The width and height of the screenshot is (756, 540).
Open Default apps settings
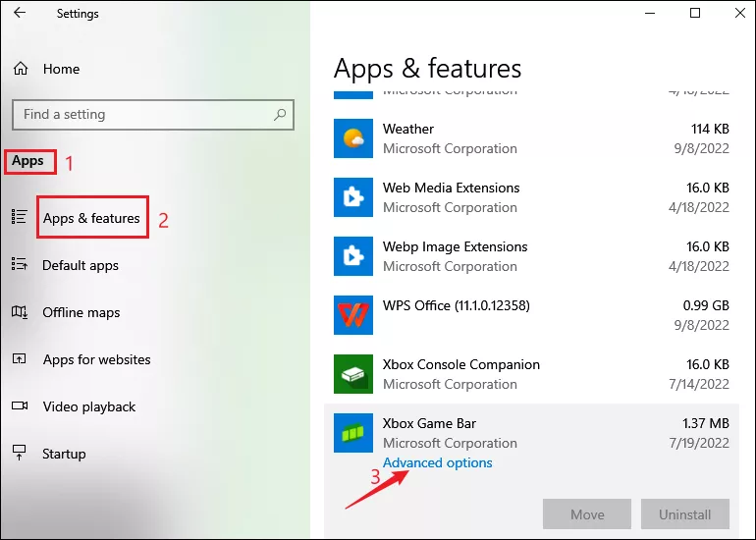(81, 265)
